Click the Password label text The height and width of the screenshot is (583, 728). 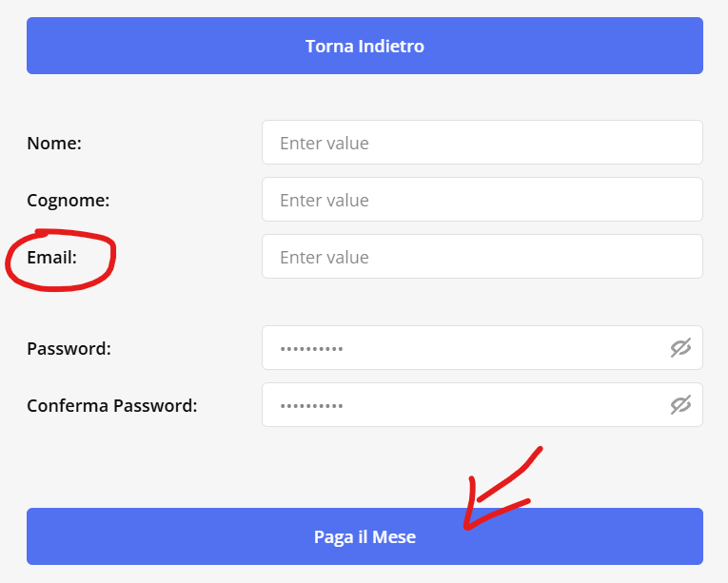[69, 349]
